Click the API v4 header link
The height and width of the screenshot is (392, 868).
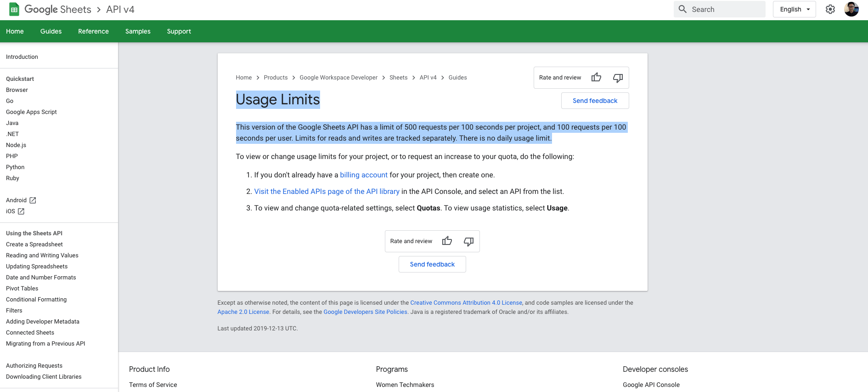point(120,9)
